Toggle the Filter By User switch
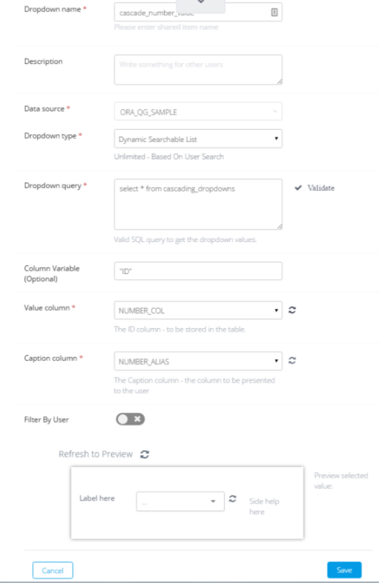This screenshot has height=588, width=379. click(130, 419)
